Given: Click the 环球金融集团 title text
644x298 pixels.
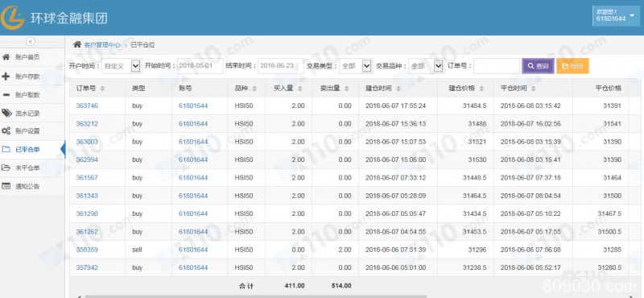Looking at the screenshot, I should [69, 19].
